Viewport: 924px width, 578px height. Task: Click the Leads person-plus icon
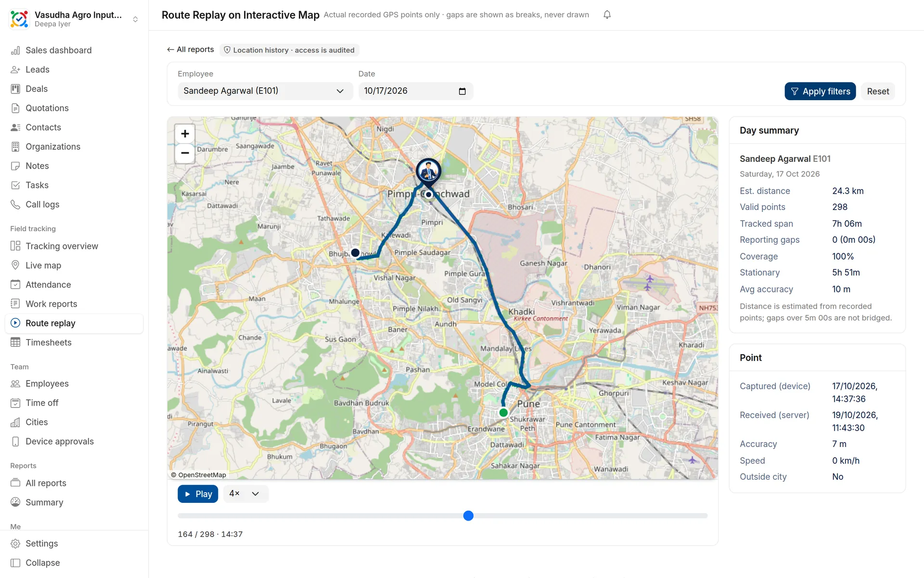15,70
